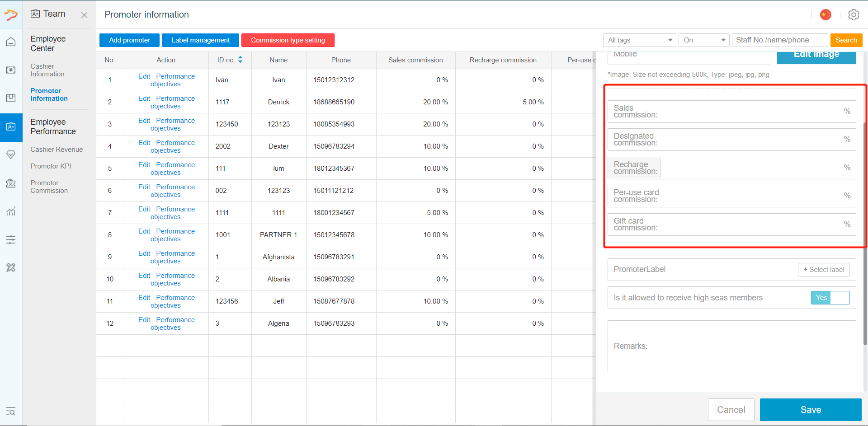
Task: Open the tools wrench icon in sidebar
Action: pos(11,267)
